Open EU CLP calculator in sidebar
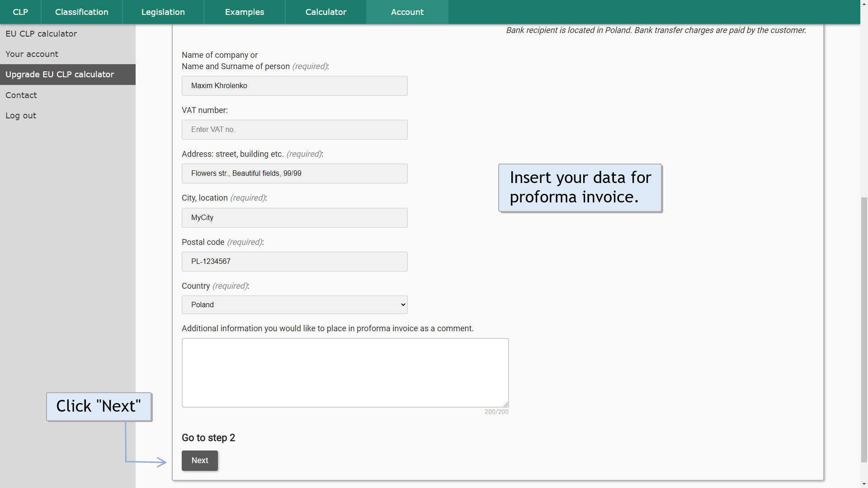Screen dimensions: 868x488 click(x=68, y=34)
